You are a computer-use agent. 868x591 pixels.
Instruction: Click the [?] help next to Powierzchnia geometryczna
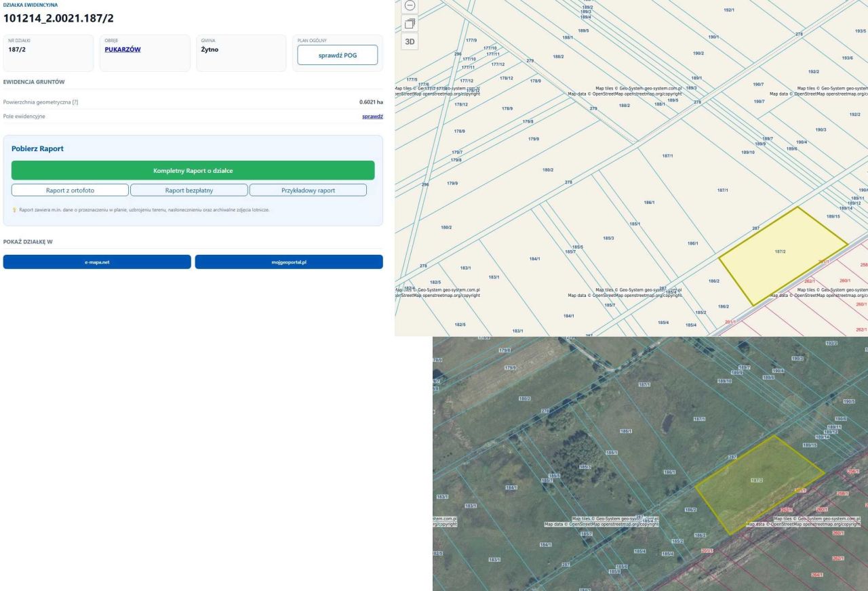pyautogui.click(x=75, y=102)
